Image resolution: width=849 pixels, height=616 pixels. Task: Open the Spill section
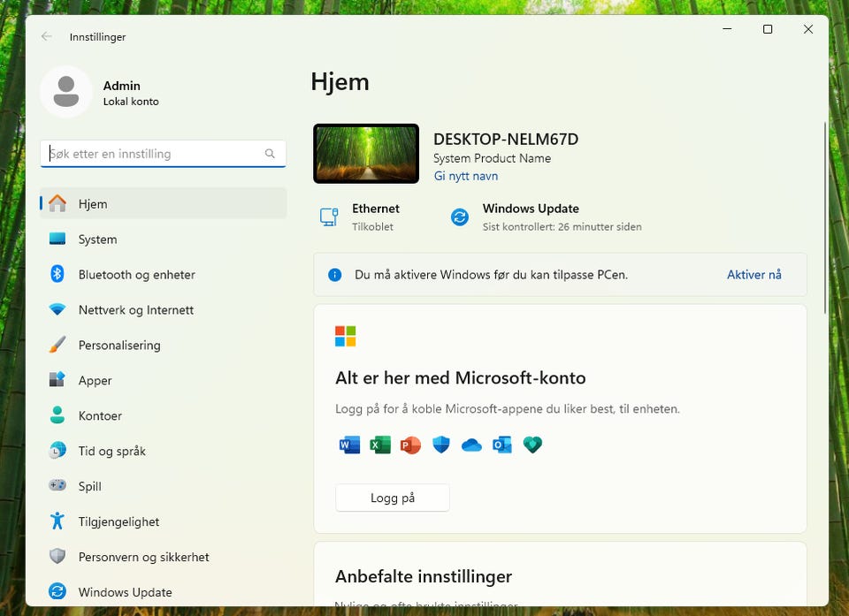[163, 485]
